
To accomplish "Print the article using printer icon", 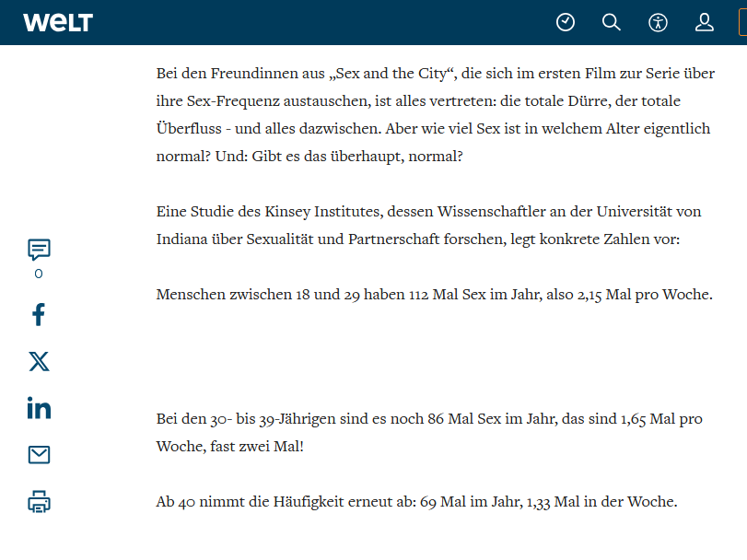I will point(39,502).
